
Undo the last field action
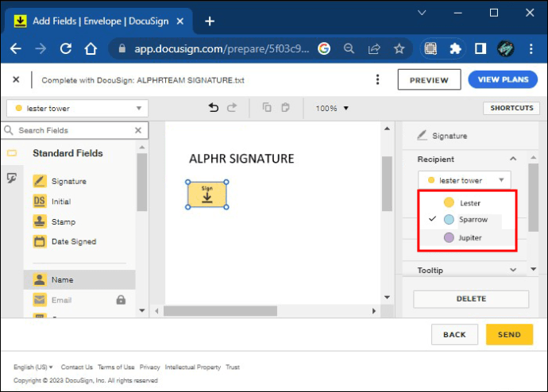click(x=213, y=107)
